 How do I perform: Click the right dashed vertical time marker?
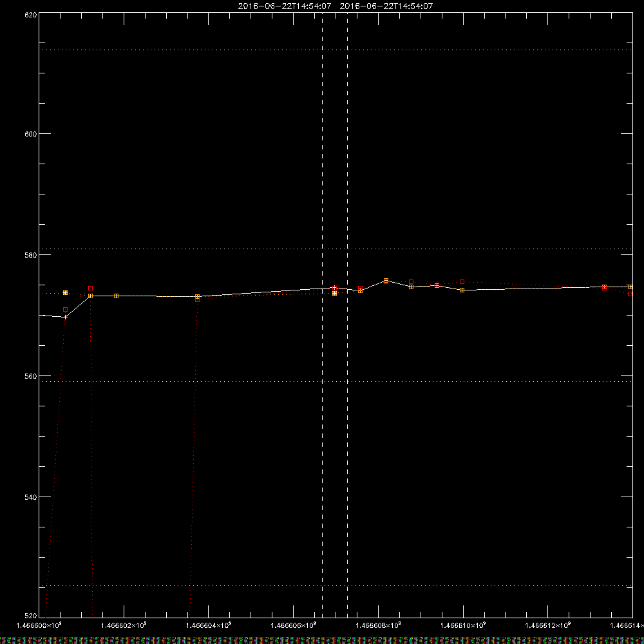click(x=348, y=314)
